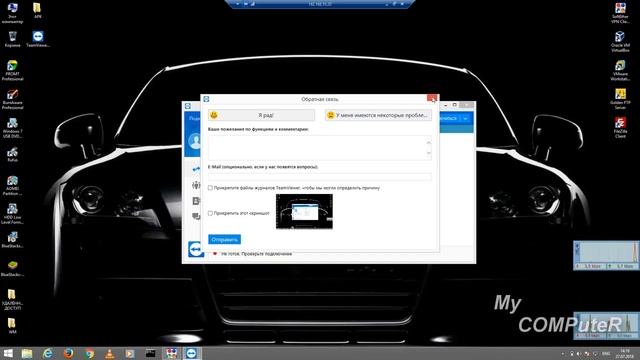Open the command prompt taskbar button
The image size is (640, 360).
coord(151,353)
